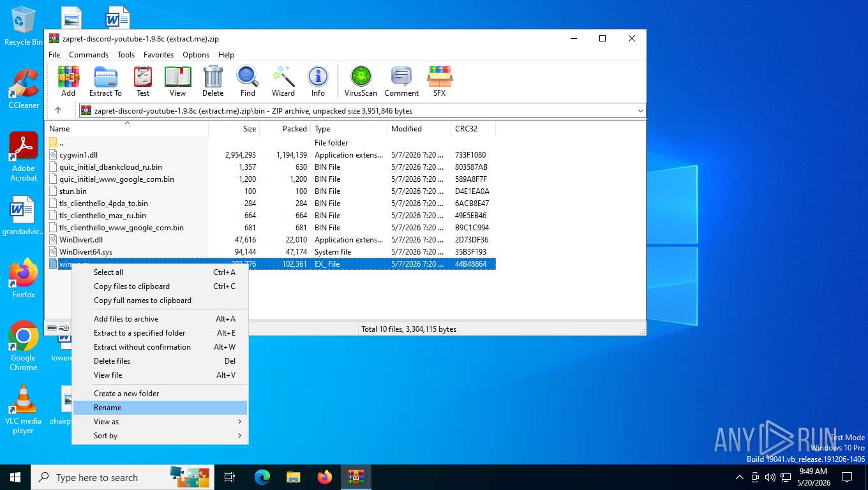Select tls_clienthello_max_ru.bin file
Screen dimensions: 868x490
coord(103,216)
